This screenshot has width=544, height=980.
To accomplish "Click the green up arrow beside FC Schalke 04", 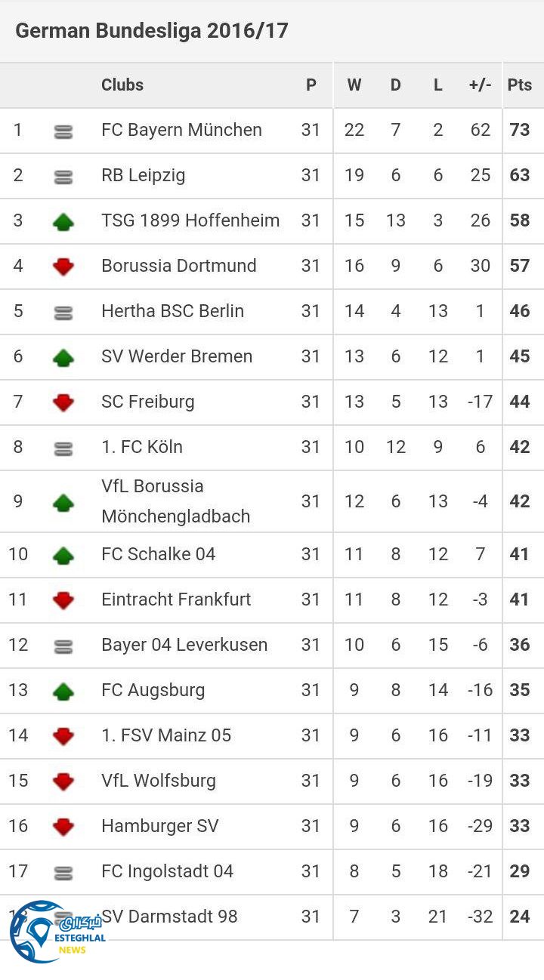I will tap(63, 556).
